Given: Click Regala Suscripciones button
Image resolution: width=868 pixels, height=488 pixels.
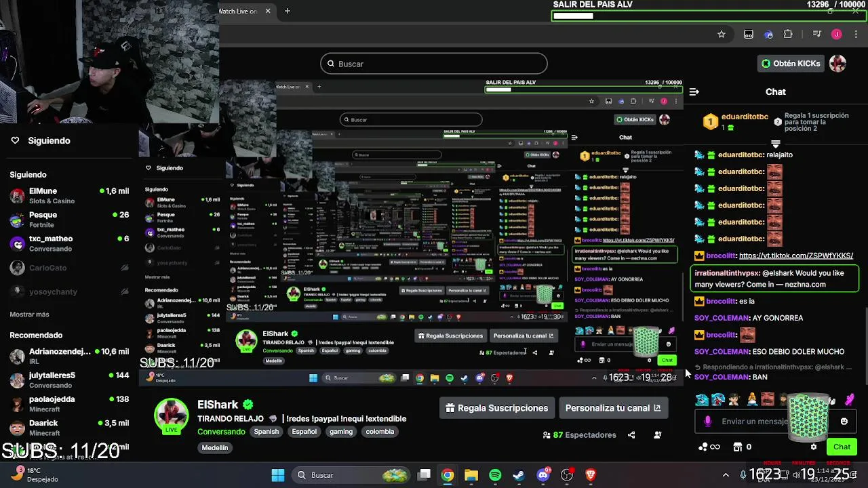Looking at the screenshot, I should tap(497, 408).
